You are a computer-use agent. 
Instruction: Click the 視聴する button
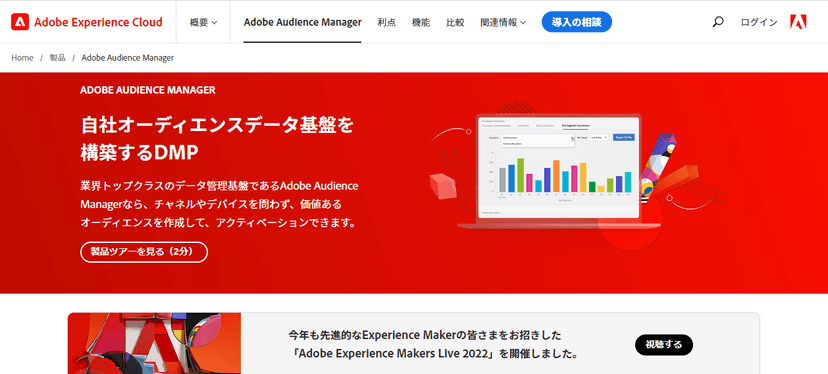coord(664,345)
